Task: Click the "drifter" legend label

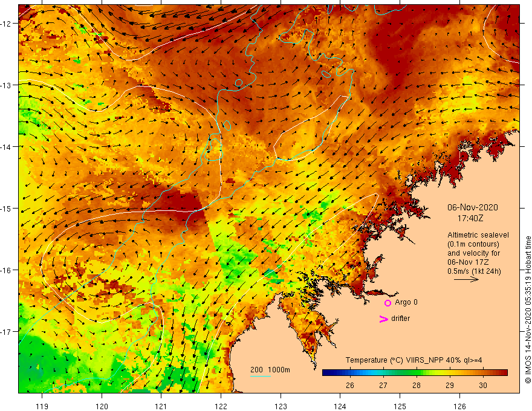Action: (400, 319)
